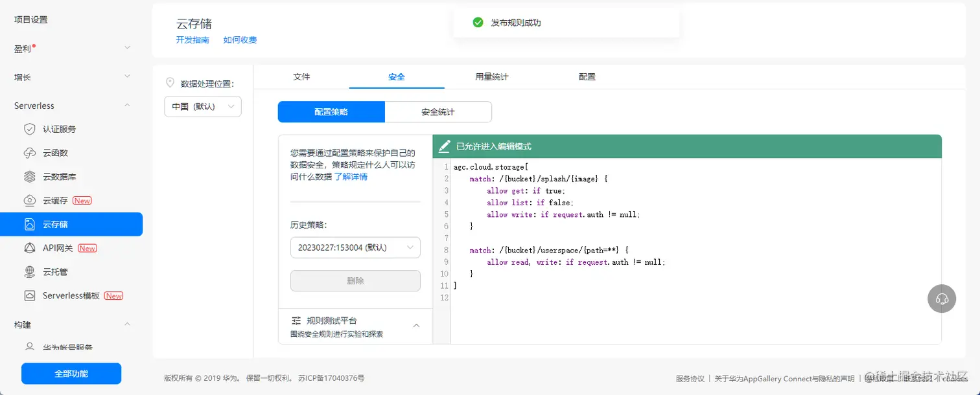Switch to the 配置 tab

(587, 76)
